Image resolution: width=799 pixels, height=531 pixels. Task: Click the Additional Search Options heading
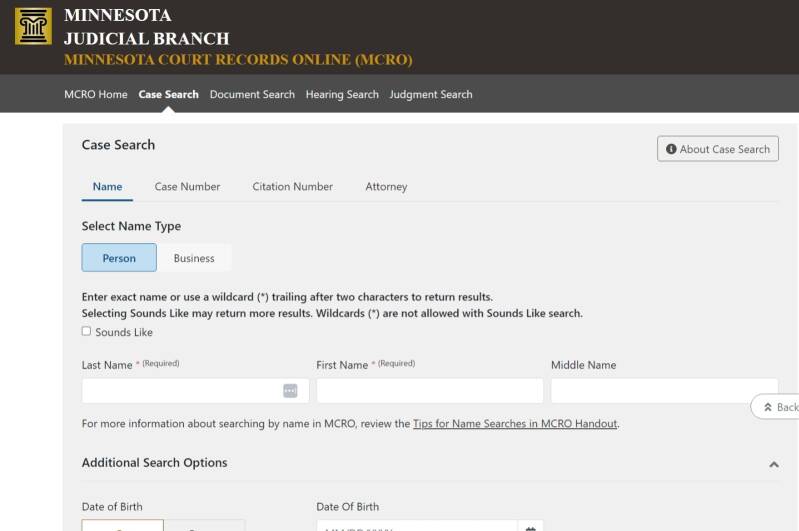point(154,463)
